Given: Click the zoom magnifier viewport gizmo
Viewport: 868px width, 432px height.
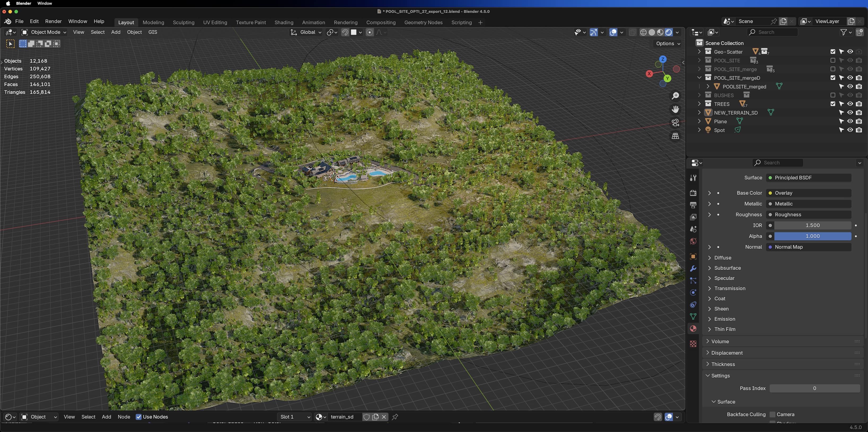Looking at the screenshot, I should (675, 96).
